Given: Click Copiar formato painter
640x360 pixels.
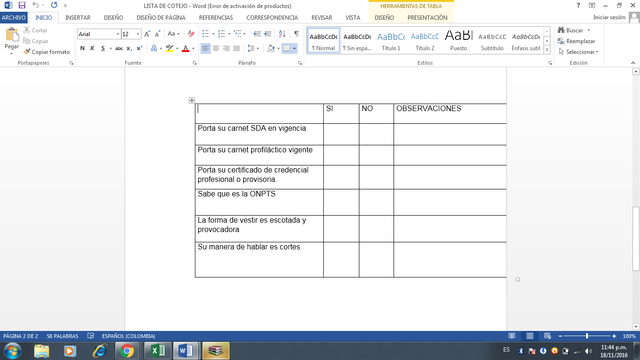Looking at the screenshot, I should pyautogui.click(x=47, y=52).
